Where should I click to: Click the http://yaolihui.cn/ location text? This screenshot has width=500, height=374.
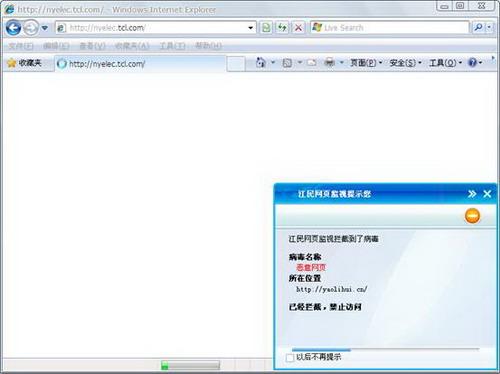(332, 289)
